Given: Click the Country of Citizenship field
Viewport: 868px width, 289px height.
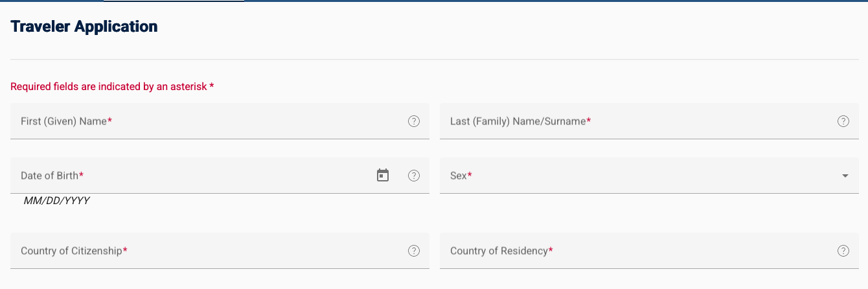Looking at the screenshot, I should click(207, 251).
